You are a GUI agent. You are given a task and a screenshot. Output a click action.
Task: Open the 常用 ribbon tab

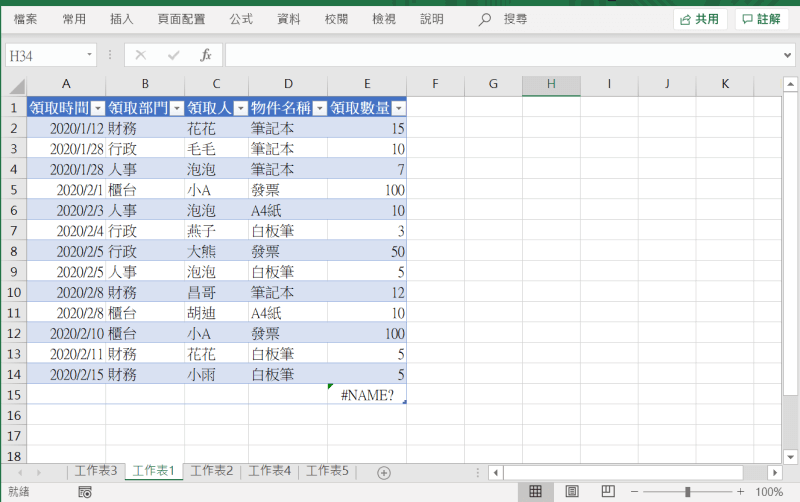[x=74, y=19]
